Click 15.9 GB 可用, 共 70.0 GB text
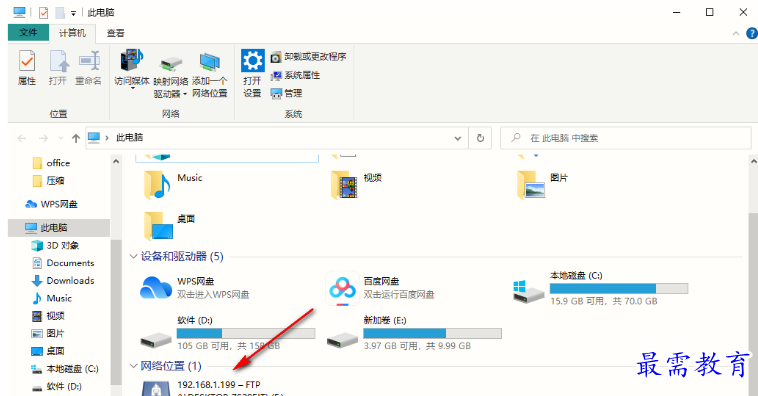This screenshot has width=758, height=396. 604,301
